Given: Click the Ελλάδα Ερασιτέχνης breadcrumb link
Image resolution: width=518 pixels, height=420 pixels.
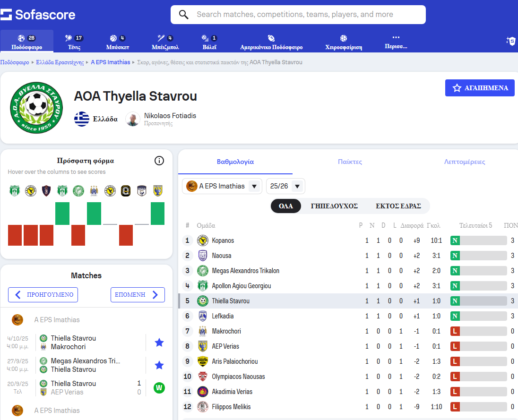Looking at the screenshot, I should click(60, 62).
